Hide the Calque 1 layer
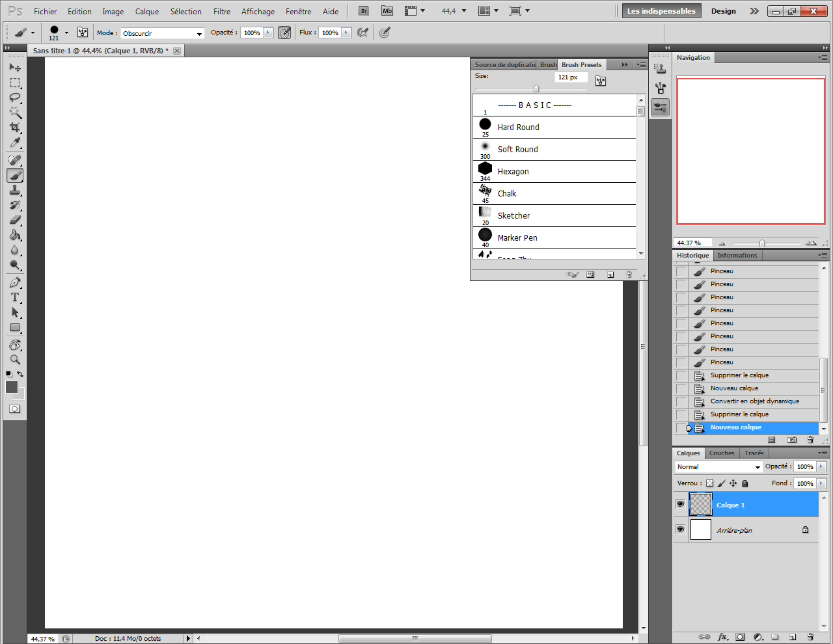 (680, 504)
